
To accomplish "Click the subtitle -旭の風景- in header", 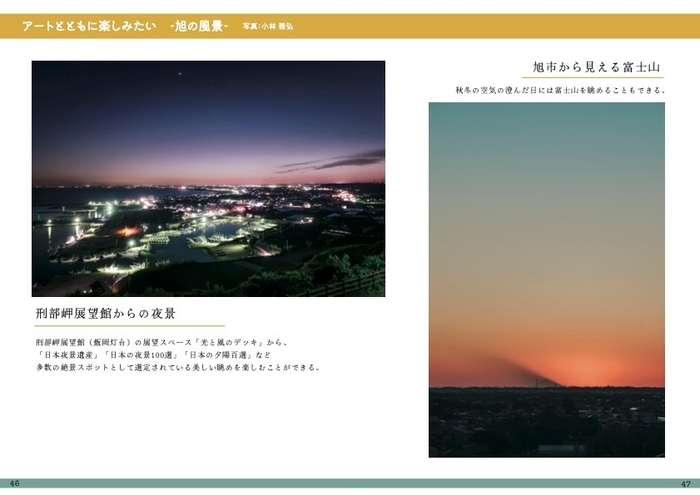I will 200,26.
